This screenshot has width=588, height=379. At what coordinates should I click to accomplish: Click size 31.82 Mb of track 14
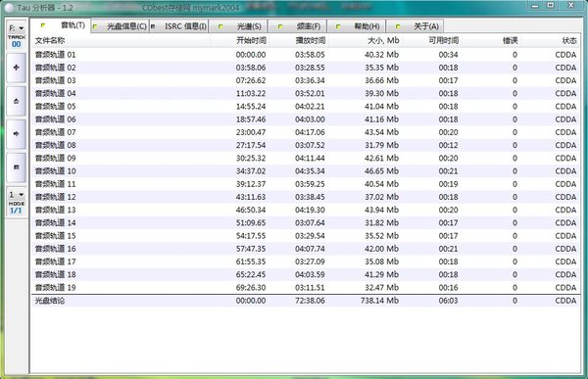click(x=381, y=222)
